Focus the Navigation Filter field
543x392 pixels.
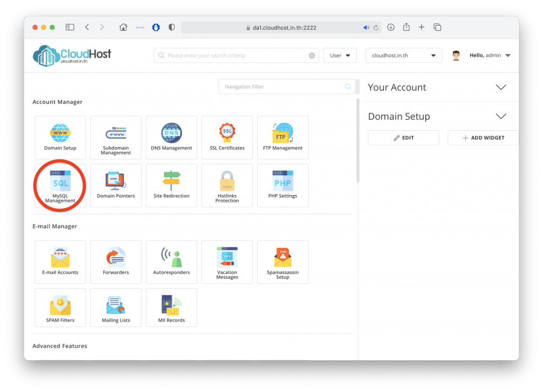[281, 87]
